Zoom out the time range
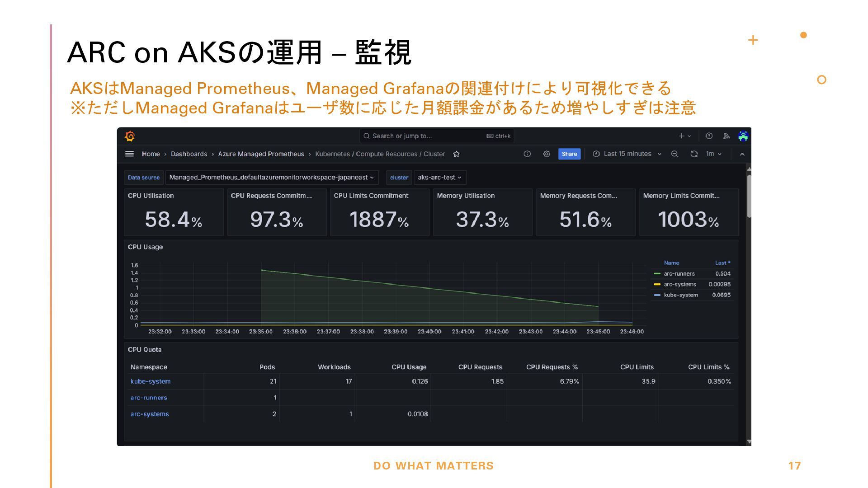This screenshot has height=488, width=868. pos(675,154)
